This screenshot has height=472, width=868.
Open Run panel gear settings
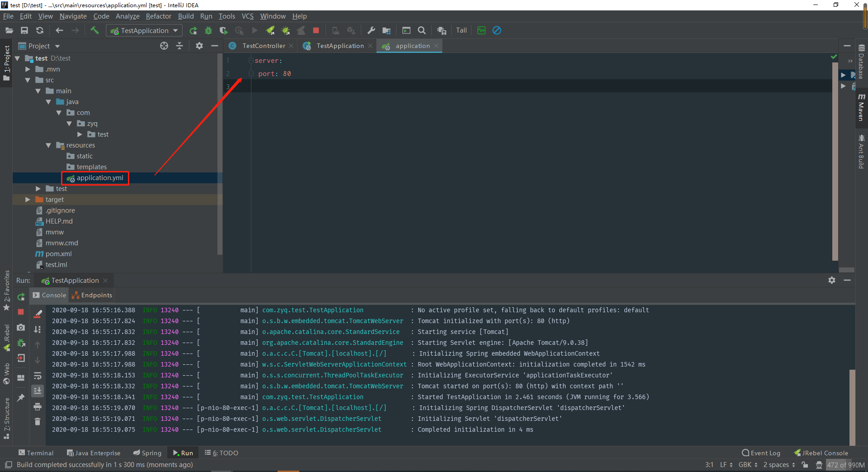[832, 280]
